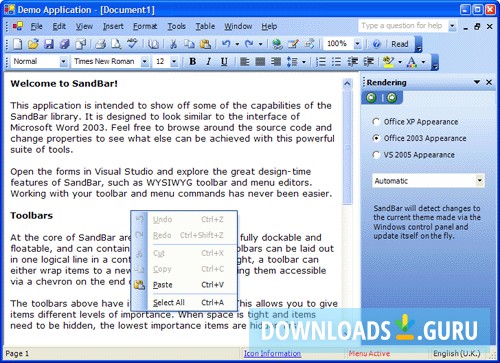The height and width of the screenshot is (363, 500).
Task: Justify or center text with the middle alignment icon
Action: coord(260,61)
